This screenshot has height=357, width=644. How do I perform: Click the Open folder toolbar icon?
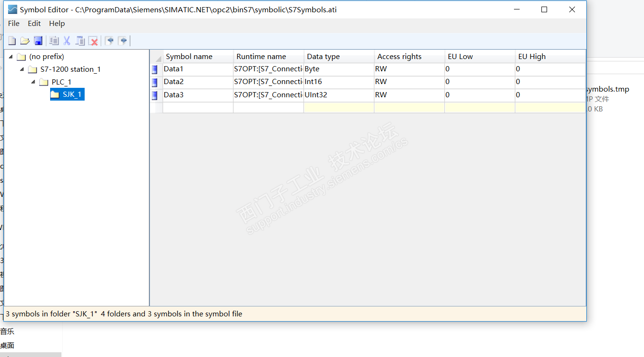click(25, 41)
